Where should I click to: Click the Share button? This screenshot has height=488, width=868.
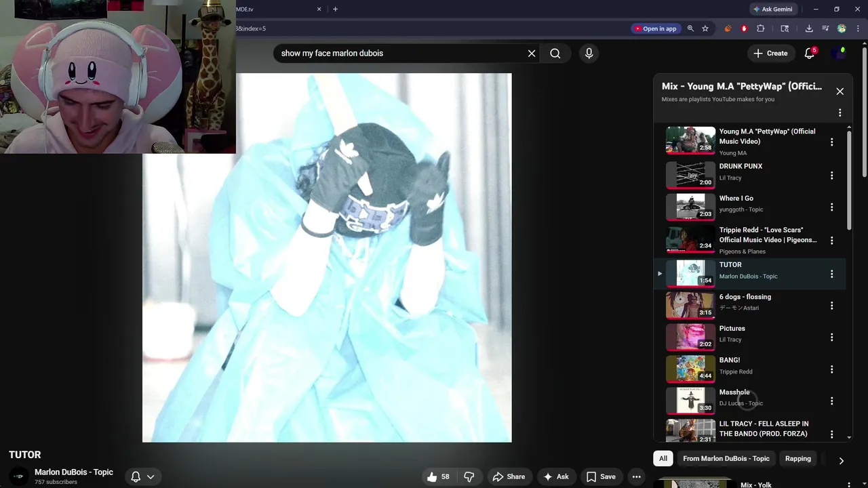coord(509,476)
